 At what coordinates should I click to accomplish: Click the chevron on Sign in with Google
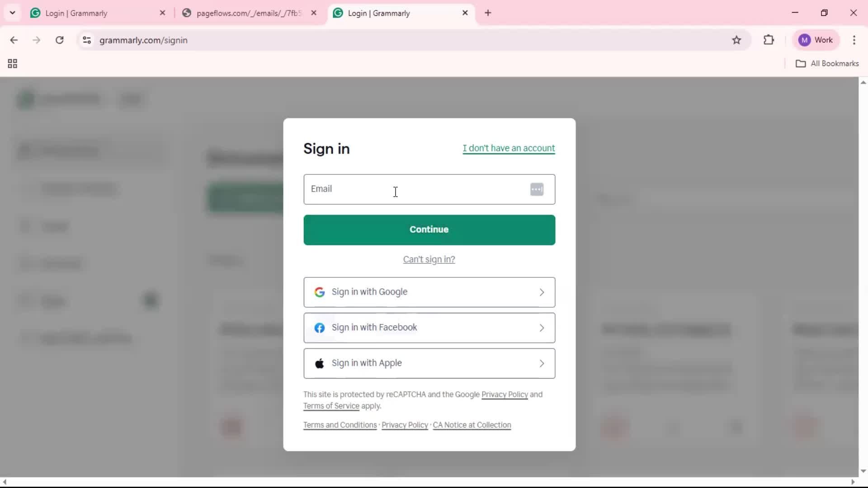tap(542, 292)
